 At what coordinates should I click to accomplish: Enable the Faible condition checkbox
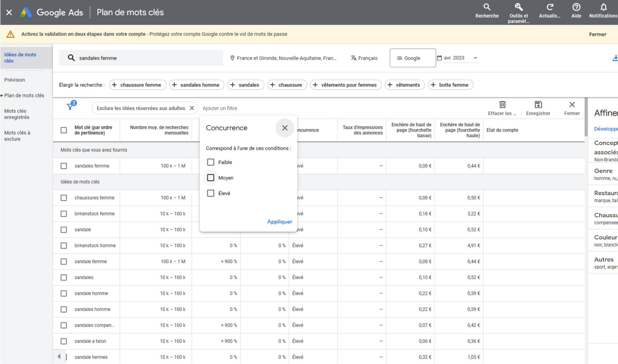[211, 162]
